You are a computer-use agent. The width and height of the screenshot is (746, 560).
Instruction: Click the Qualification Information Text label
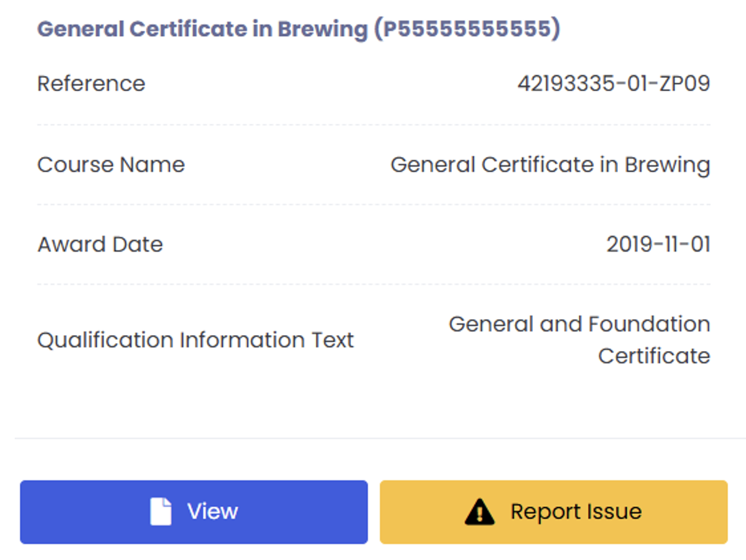coord(195,340)
